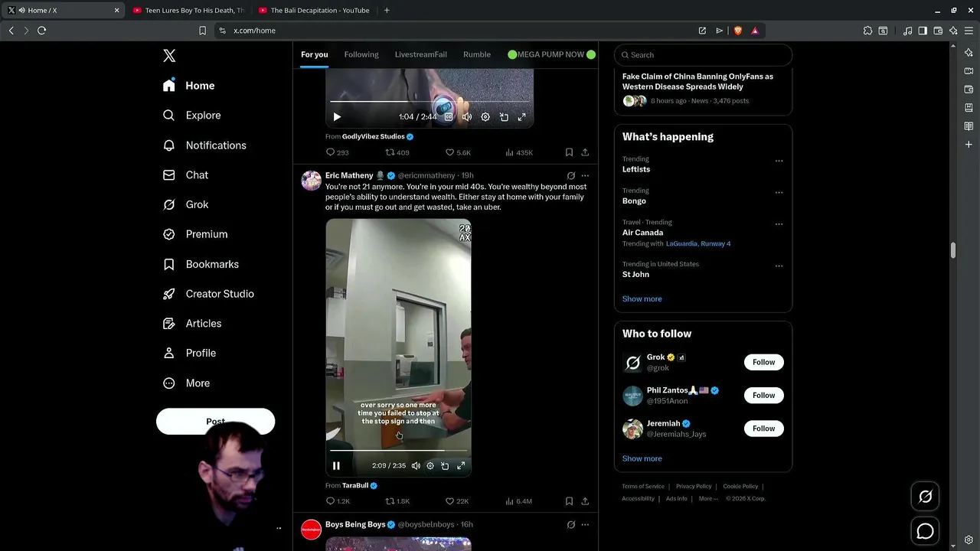Play the GodlyVibez Studios video
This screenshot has height=551, width=980.
337,117
